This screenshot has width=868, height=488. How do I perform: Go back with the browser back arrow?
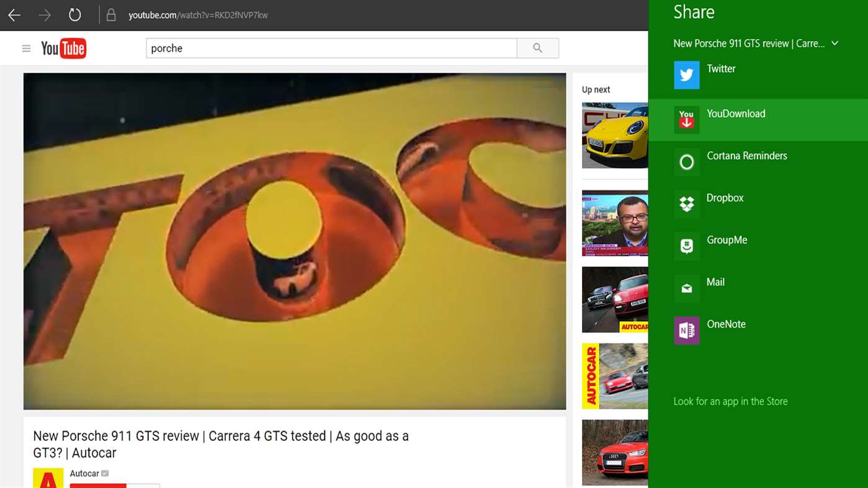pos(14,15)
